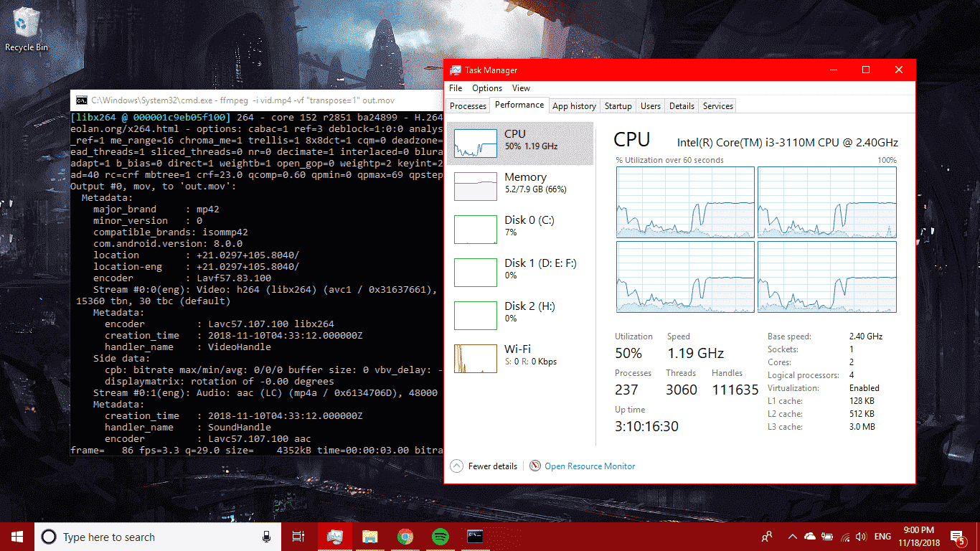Open the OneDrive cloud tray icon
This screenshot has width=980, height=551.
tap(810, 537)
